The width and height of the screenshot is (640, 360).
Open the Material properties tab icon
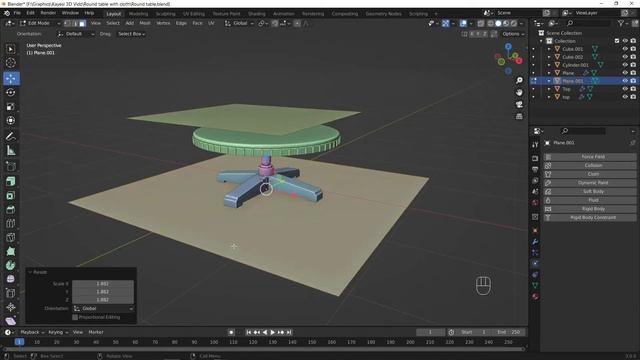coord(535,296)
